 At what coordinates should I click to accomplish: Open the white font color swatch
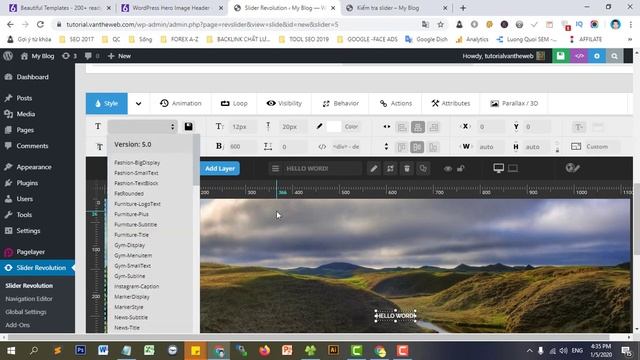pos(333,127)
